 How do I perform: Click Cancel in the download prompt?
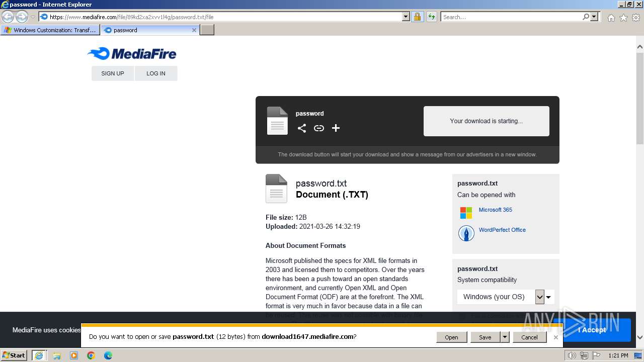[x=529, y=337]
